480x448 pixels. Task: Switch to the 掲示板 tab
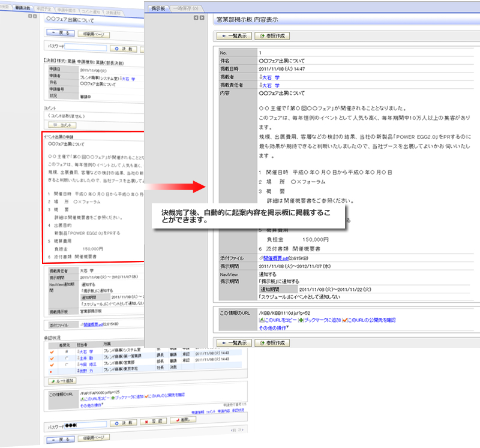(x=158, y=8)
